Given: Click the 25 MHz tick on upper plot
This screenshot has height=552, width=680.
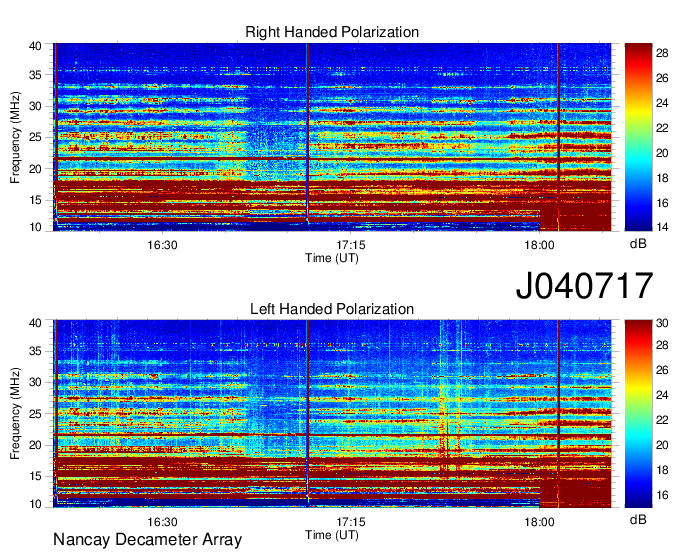Looking at the screenshot, I should [35, 137].
